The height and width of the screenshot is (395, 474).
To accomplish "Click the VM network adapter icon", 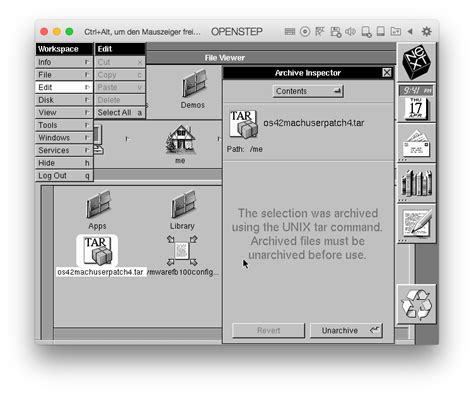I will 320,32.
